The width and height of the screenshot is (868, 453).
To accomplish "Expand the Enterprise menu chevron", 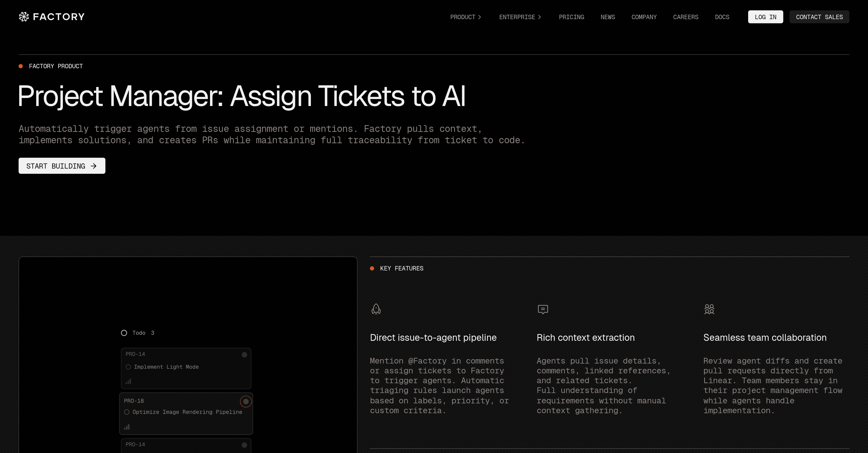I will coord(539,17).
